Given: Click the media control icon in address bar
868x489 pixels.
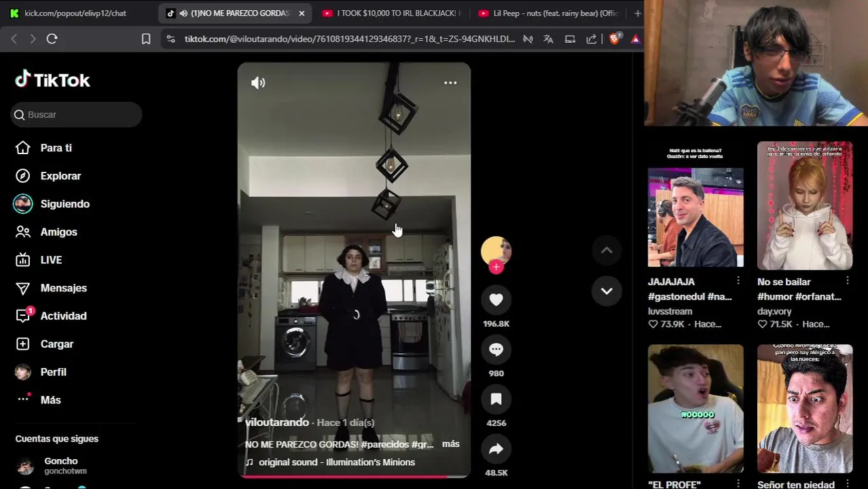Looking at the screenshot, I should coord(528,39).
